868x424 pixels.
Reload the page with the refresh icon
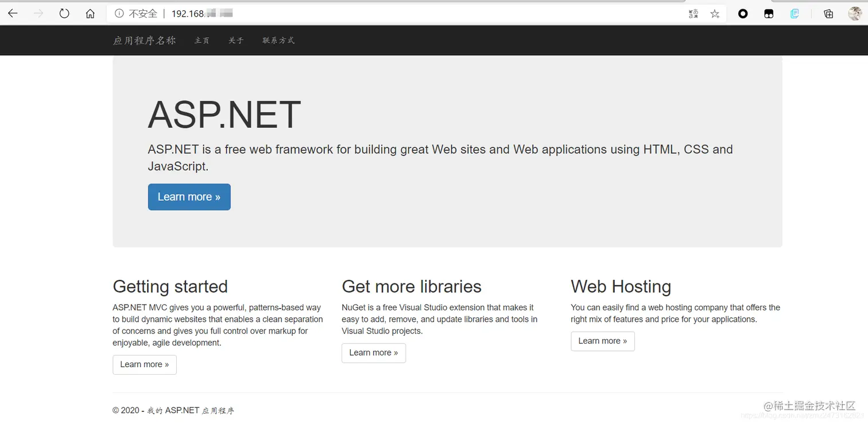[x=64, y=13]
